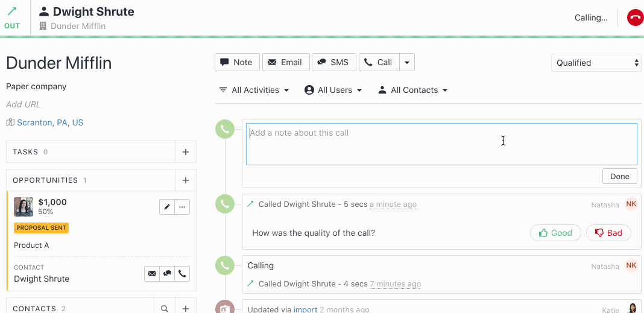Rate the call quality as Good
The image size is (644, 313).
(x=556, y=233)
